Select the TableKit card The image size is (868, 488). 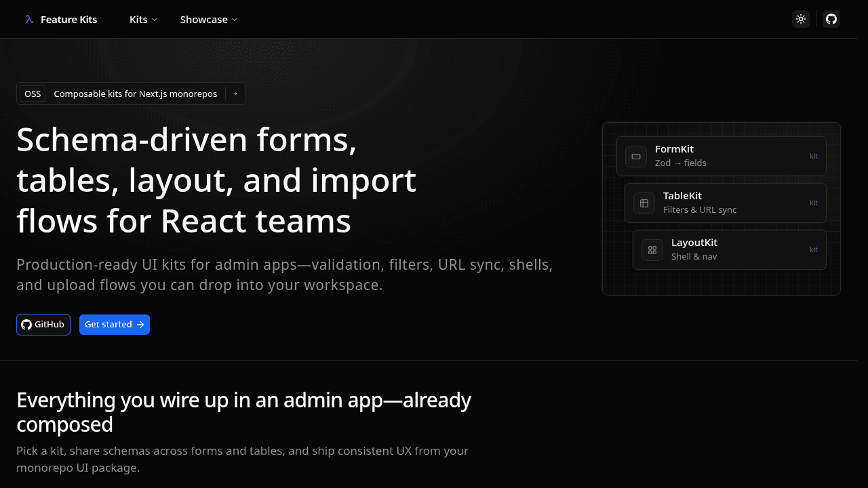726,203
